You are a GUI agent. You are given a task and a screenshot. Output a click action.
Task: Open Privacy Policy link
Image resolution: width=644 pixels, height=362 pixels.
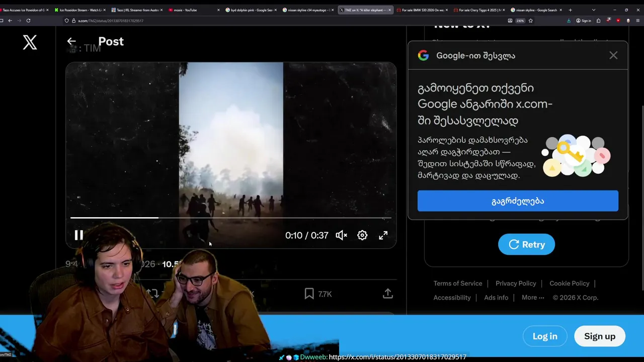tap(516, 284)
